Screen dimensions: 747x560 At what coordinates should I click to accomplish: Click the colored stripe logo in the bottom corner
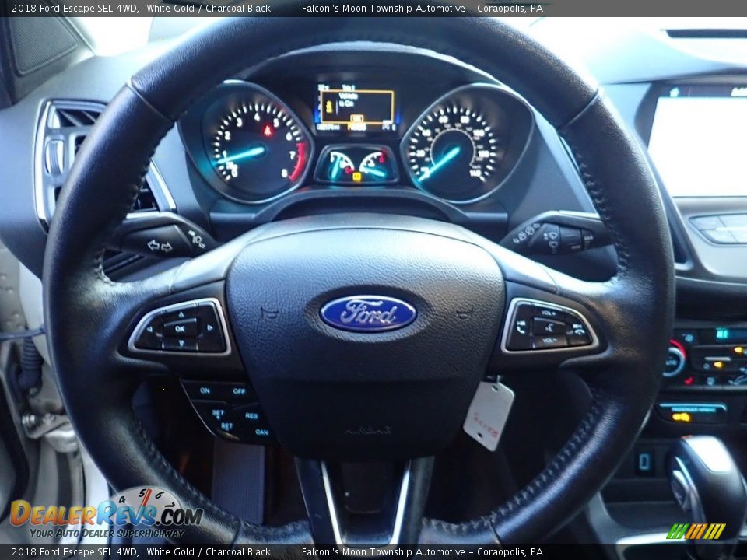696,531
